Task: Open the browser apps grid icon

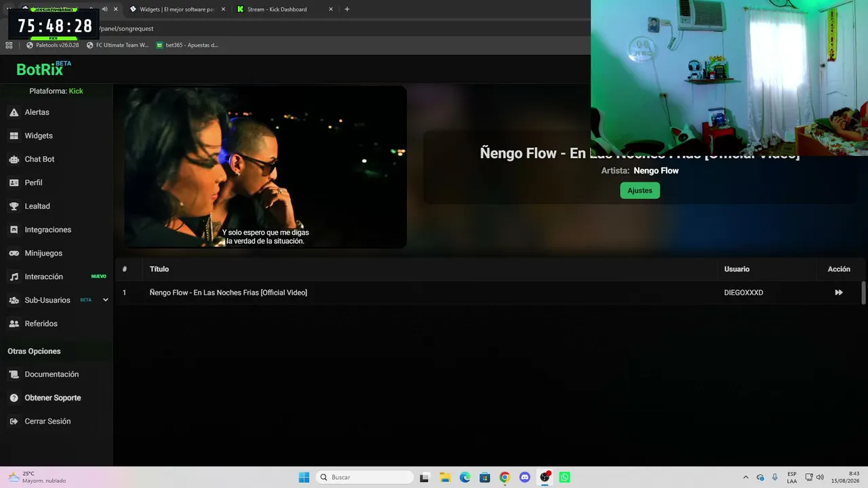Action: (x=9, y=45)
